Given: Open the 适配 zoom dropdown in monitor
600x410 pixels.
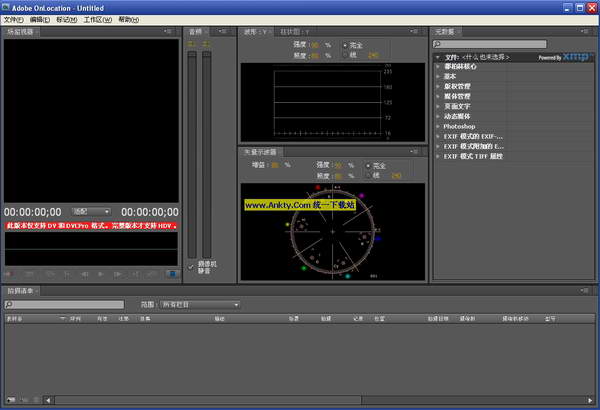Looking at the screenshot, I should click(92, 212).
